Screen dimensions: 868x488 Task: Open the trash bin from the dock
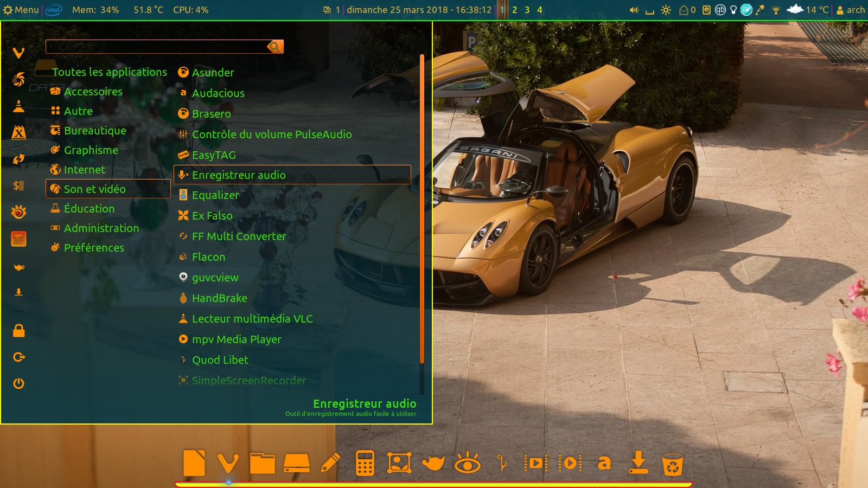672,464
